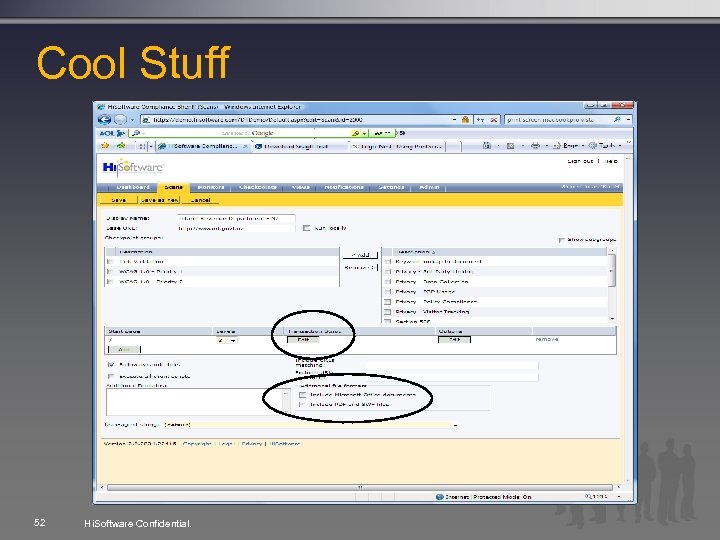
Task: Click the Print icon in command bar
Action: 535,146
